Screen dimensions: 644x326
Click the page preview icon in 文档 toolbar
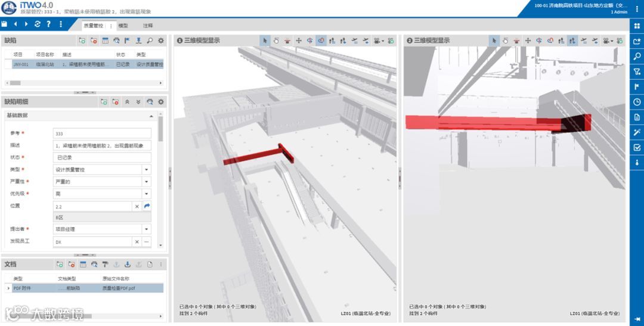point(150,265)
